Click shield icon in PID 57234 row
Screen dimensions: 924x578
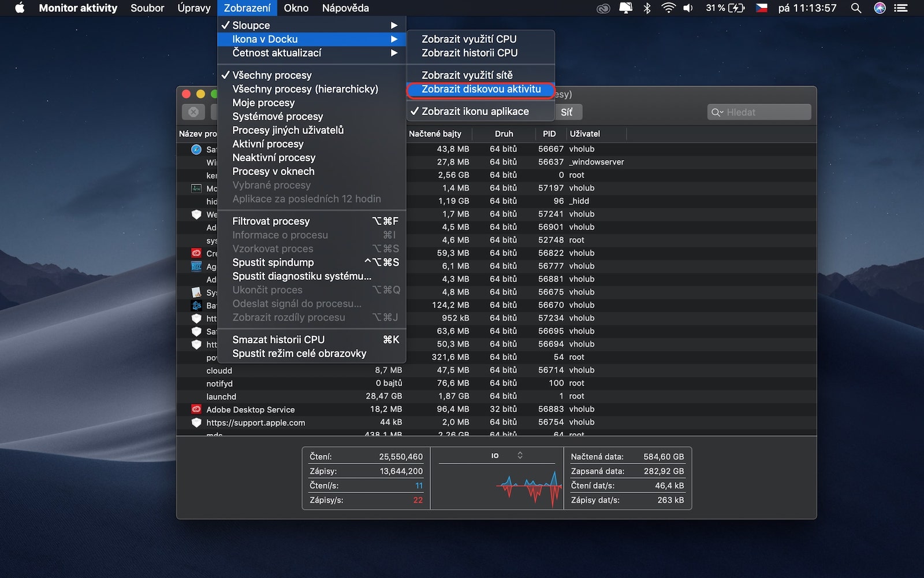[196, 318]
